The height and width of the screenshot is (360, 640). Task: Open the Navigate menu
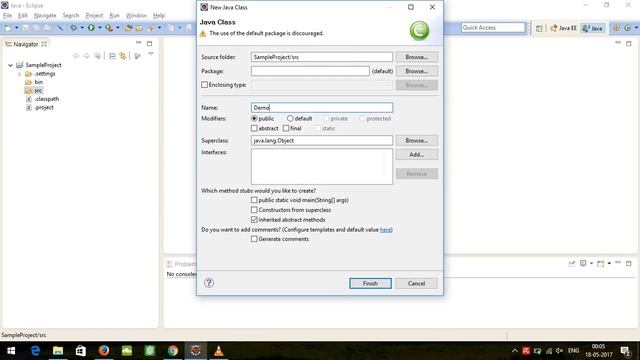[45, 16]
